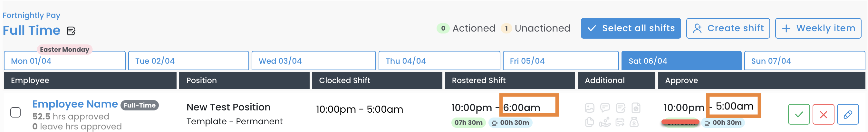This screenshot has width=868, height=132.
Task: Open the Employee Name link
Action: click(x=75, y=104)
